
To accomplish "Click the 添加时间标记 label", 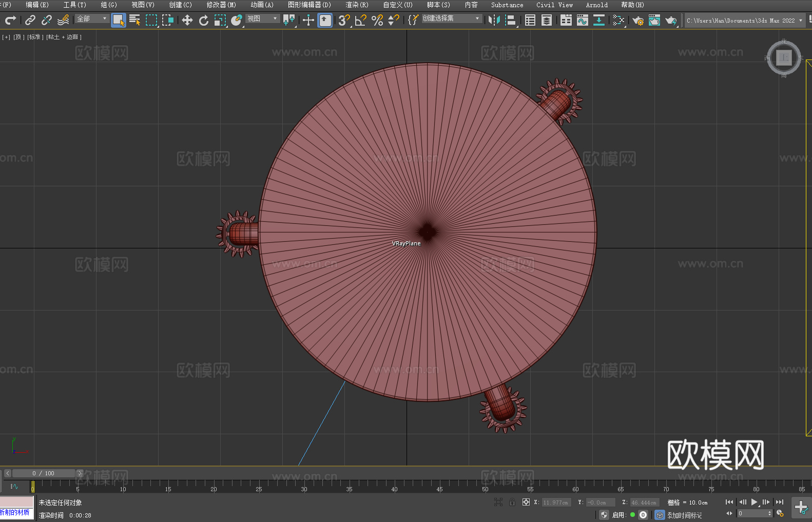I will click(x=684, y=515).
